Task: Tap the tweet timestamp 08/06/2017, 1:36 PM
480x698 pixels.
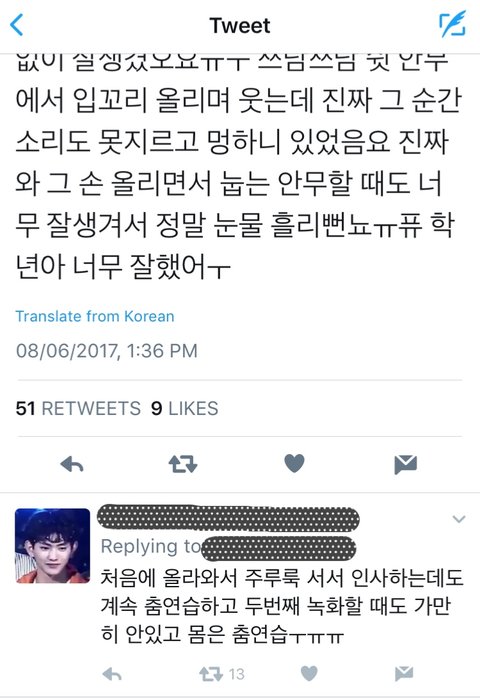Action: [106, 351]
